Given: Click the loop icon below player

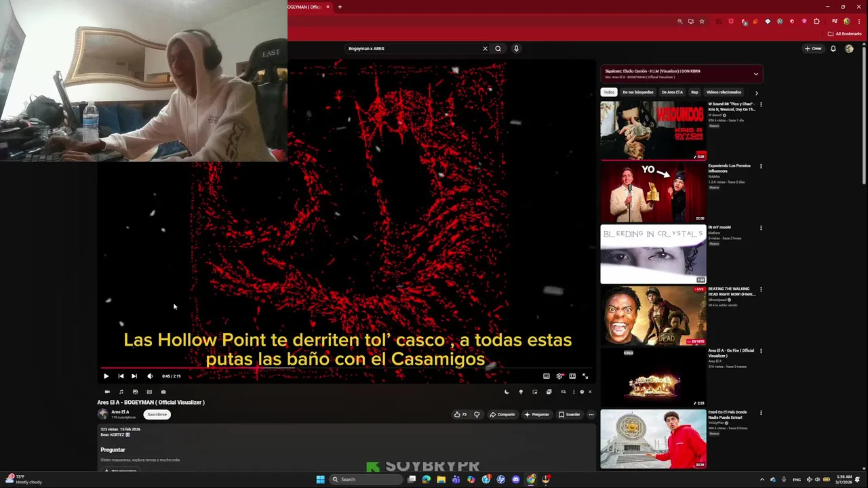Looking at the screenshot, I should tap(563, 392).
